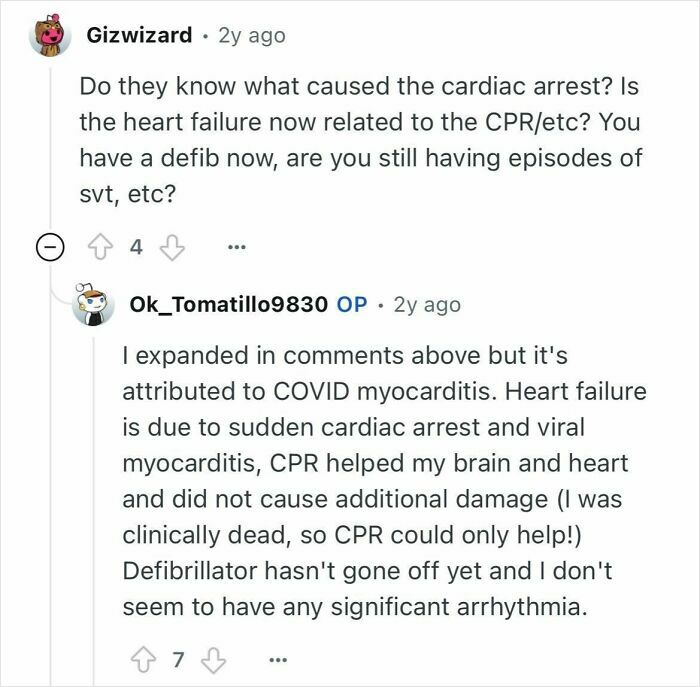This screenshot has height=687, width=700.
Task: Open Ok_Tomatillo9830's user profile
Action: pos(229,305)
